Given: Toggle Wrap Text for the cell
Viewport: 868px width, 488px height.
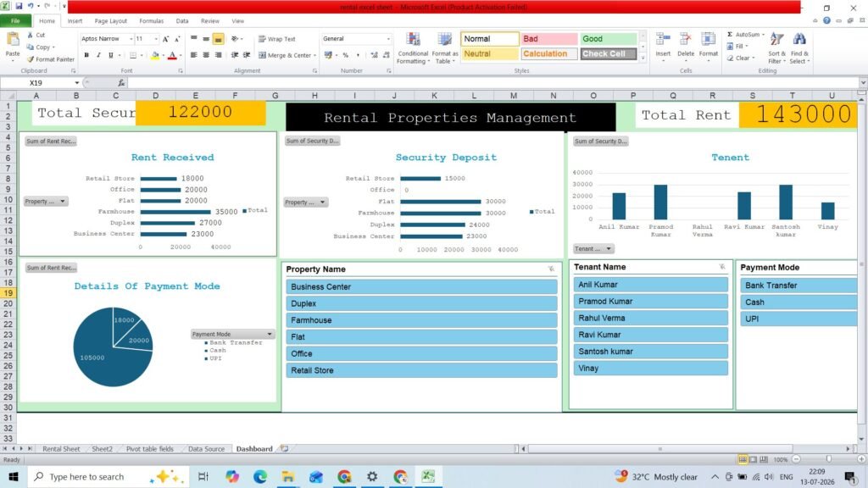Looking at the screenshot, I should [x=277, y=39].
